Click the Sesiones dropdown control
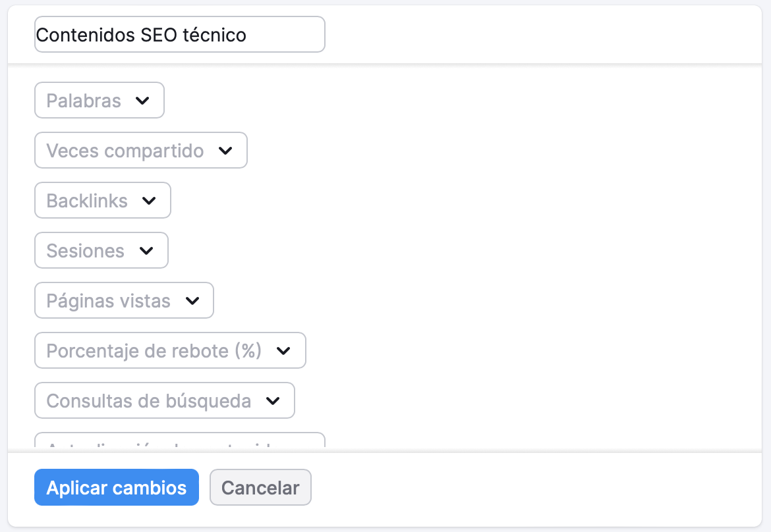Viewport: 771px width, 532px height. click(x=101, y=250)
